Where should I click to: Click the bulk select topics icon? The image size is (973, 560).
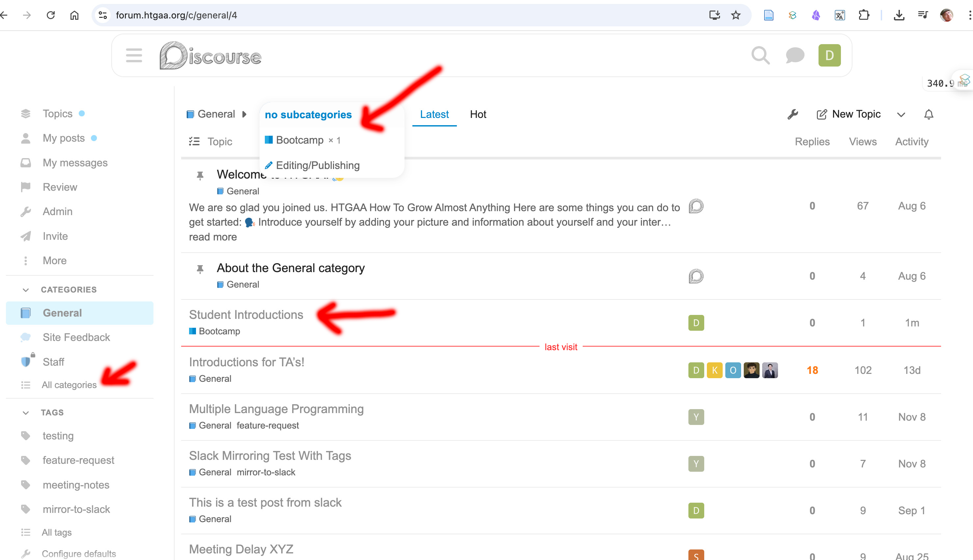[x=194, y=142]
